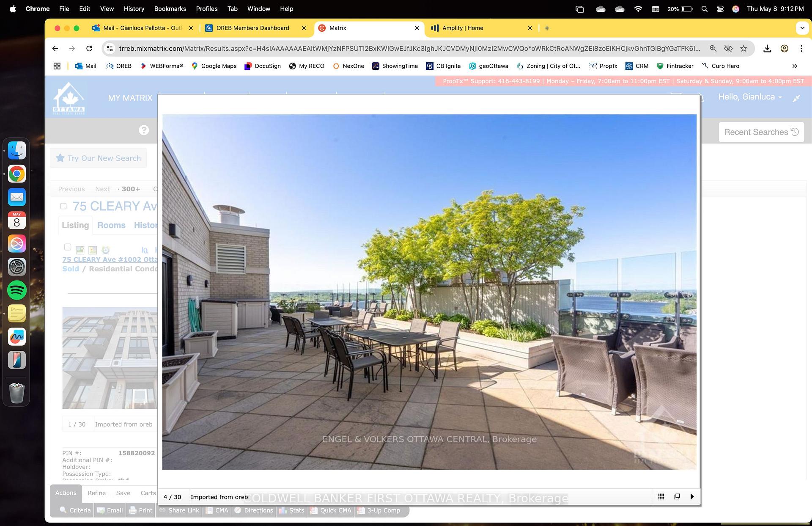Open photo in new window icon
This screenshot has width=812, height=526.
click(x=677, y=496)
